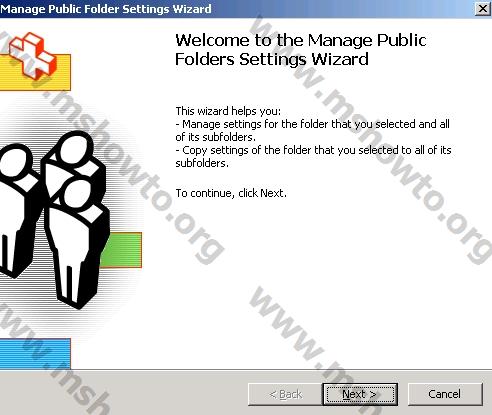Click the greyed-out < Back button
This screenshot has height=415, width=492.
285,394
